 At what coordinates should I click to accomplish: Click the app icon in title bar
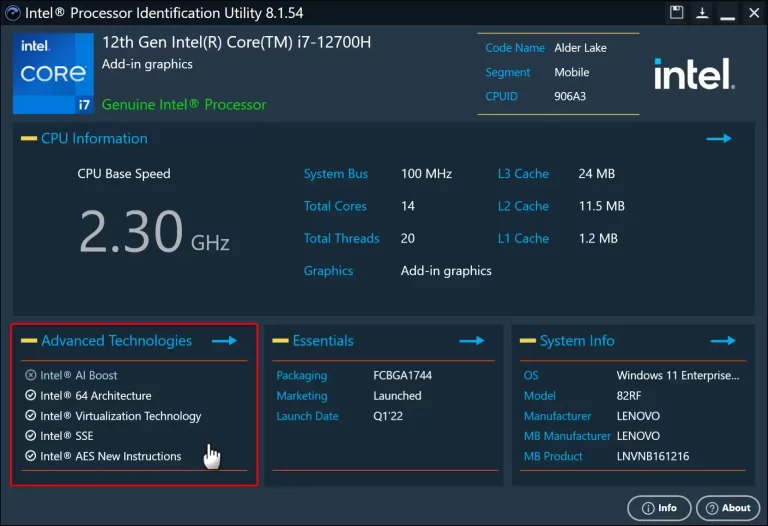(13, 13)
